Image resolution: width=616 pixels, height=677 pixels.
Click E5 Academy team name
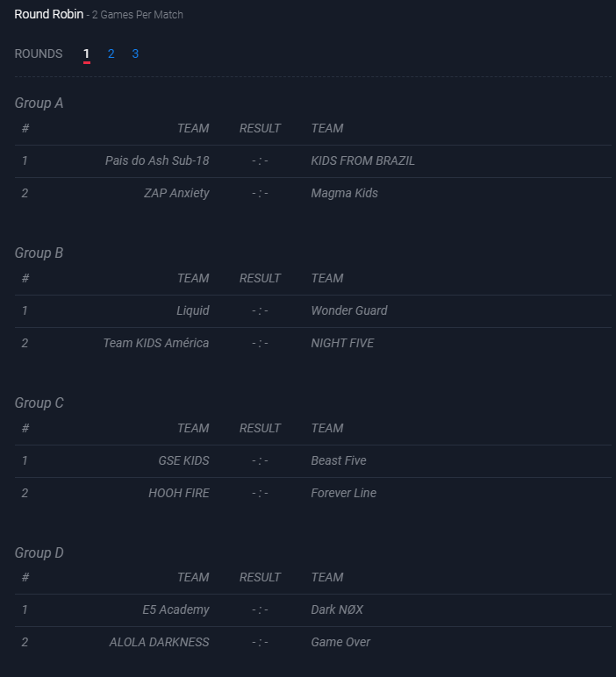coord(175,609)
